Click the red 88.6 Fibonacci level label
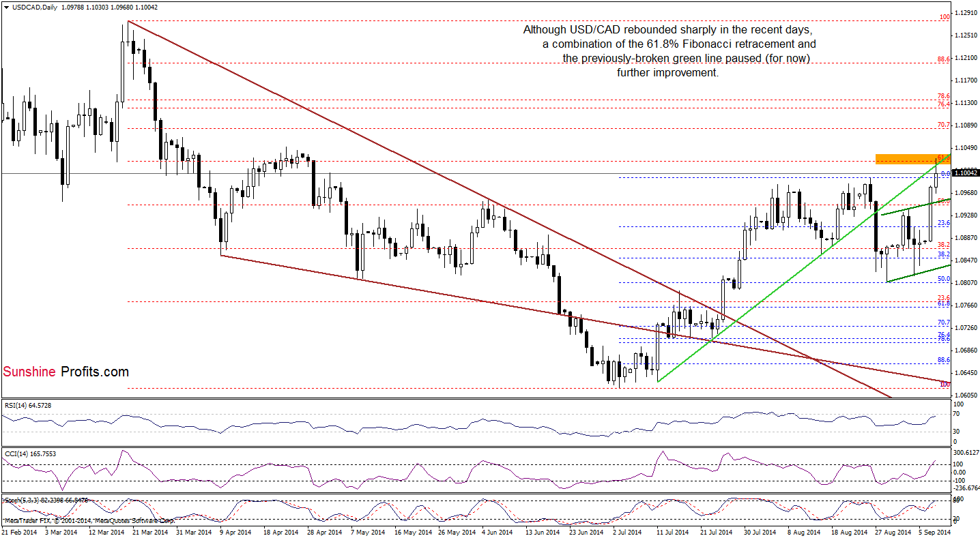Image resolution: width=980 pixels, height=538 pixels. (944, 59)
